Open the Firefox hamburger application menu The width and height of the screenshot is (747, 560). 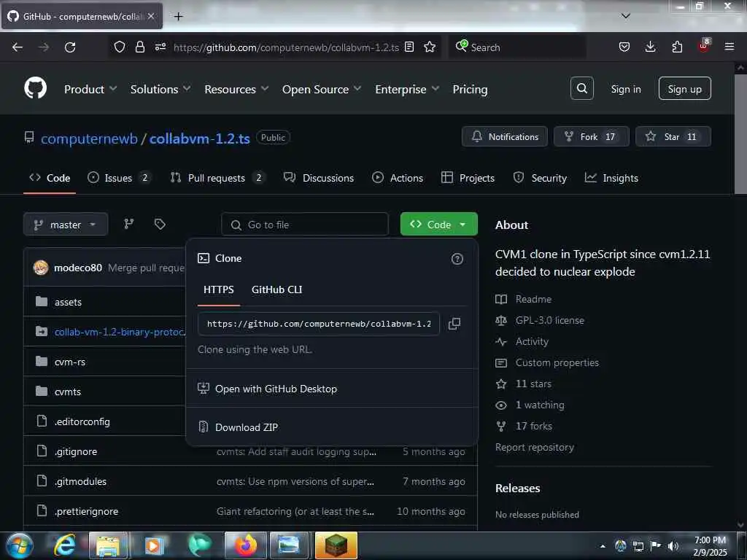(x=729, y=47)
